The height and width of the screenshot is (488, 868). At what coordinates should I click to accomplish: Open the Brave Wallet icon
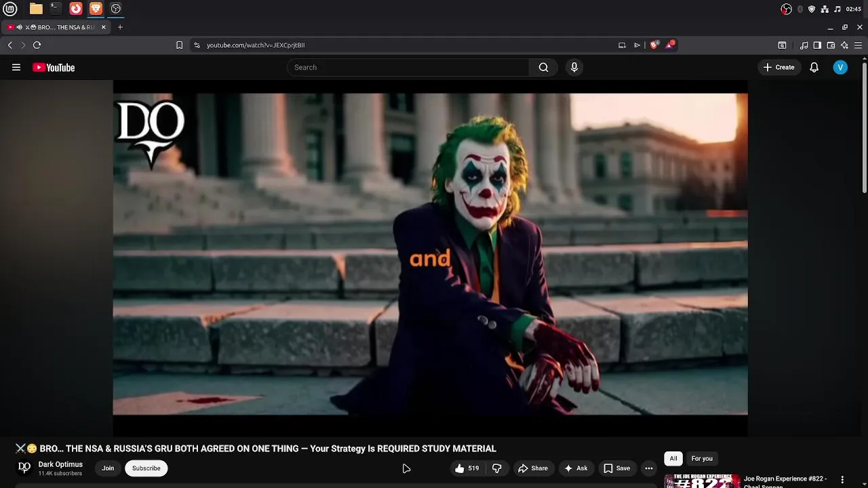[x=831, y=45]
